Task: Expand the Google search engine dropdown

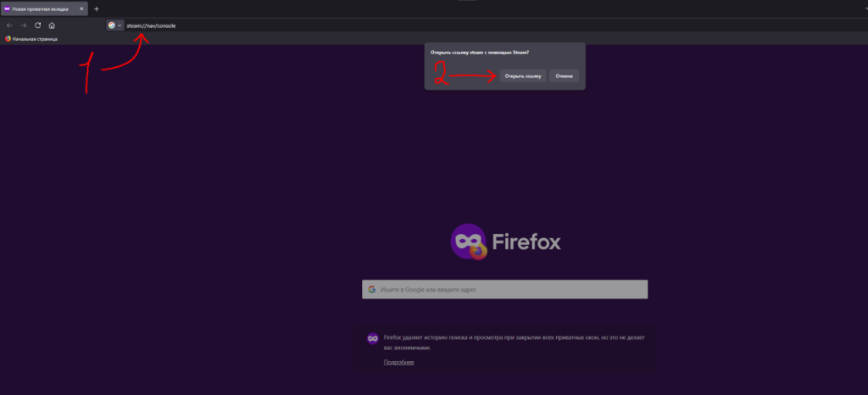Action: pyautogui.click(x=114, y=25)
